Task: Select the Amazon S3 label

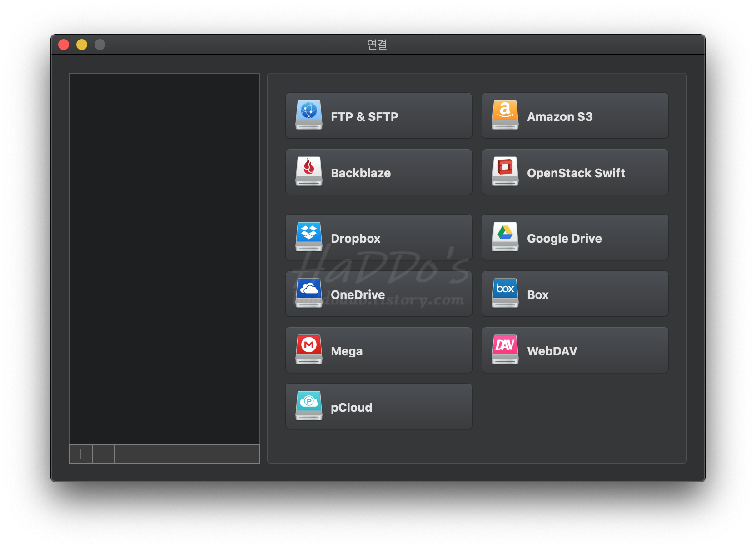Action: coord(560,117)
